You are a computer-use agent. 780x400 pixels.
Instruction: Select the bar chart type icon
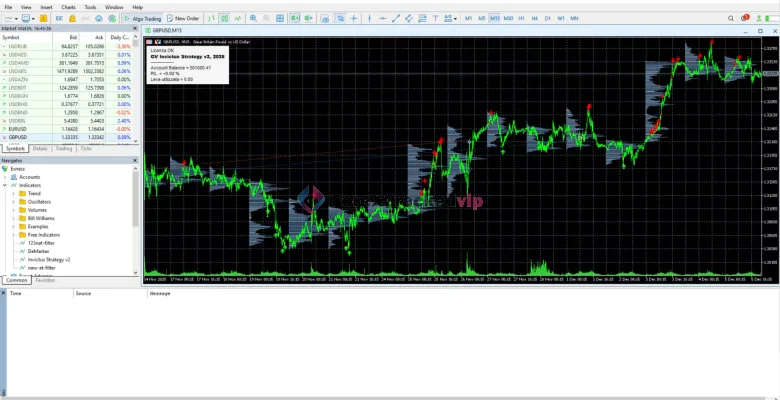[212, 18]
